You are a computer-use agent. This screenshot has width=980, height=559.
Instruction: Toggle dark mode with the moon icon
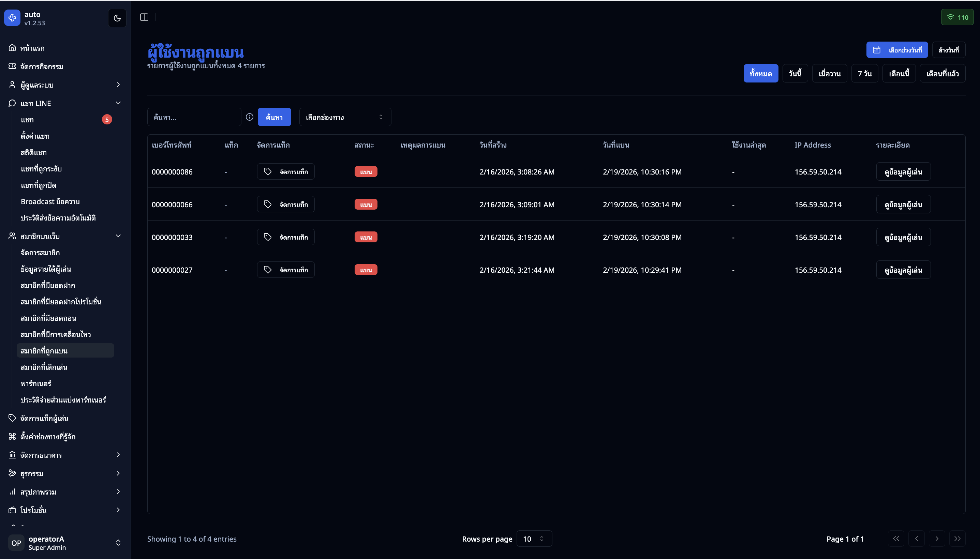[x=117, y=18]
